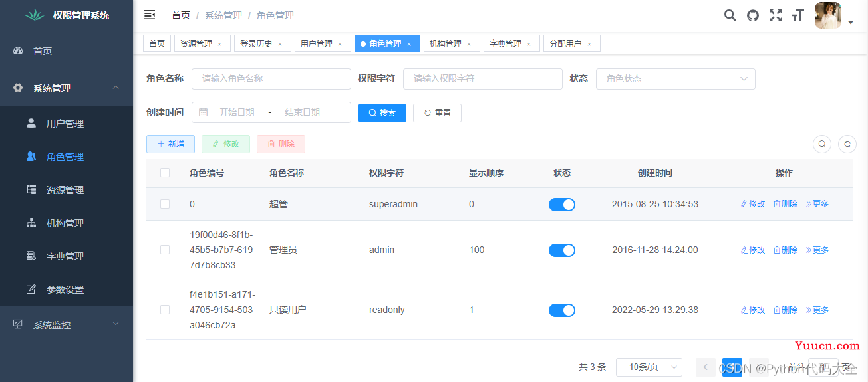The width and height of the screenshot is (868, 382).
Task: Close the 登录历史 tab
Action: [280, 44]
